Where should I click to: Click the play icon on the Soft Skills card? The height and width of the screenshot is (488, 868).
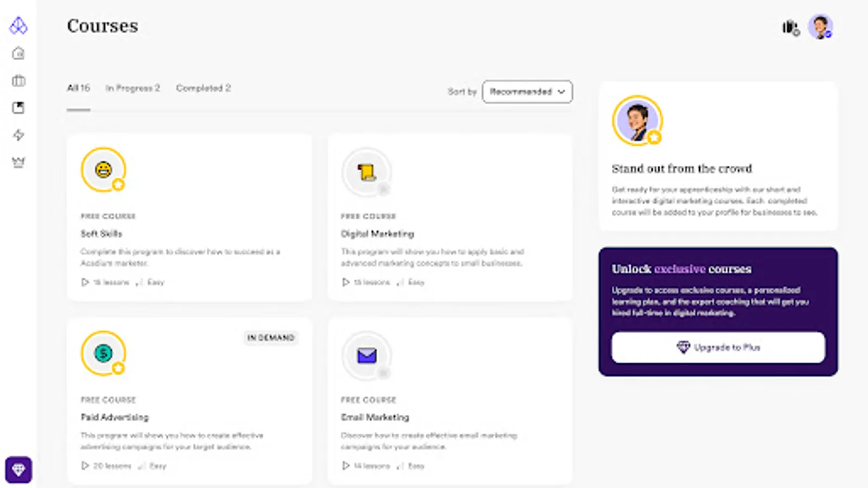click(85, 282)
